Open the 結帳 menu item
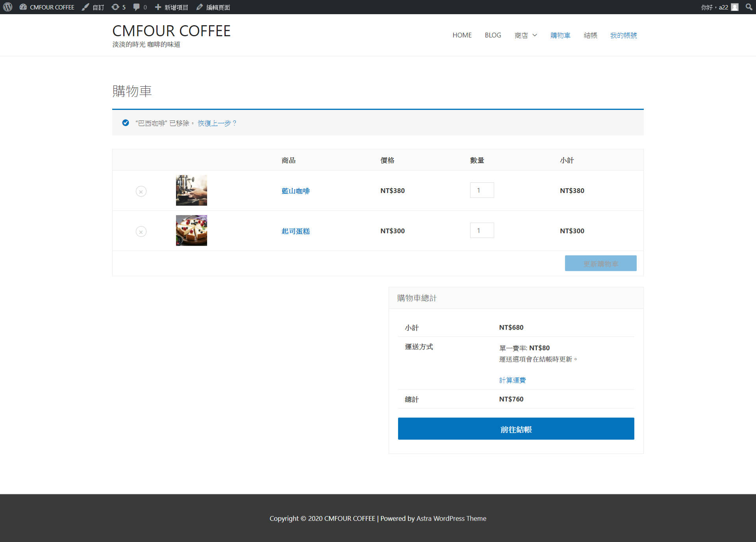This screenshot has width=756, height=542. click(590, 35)
